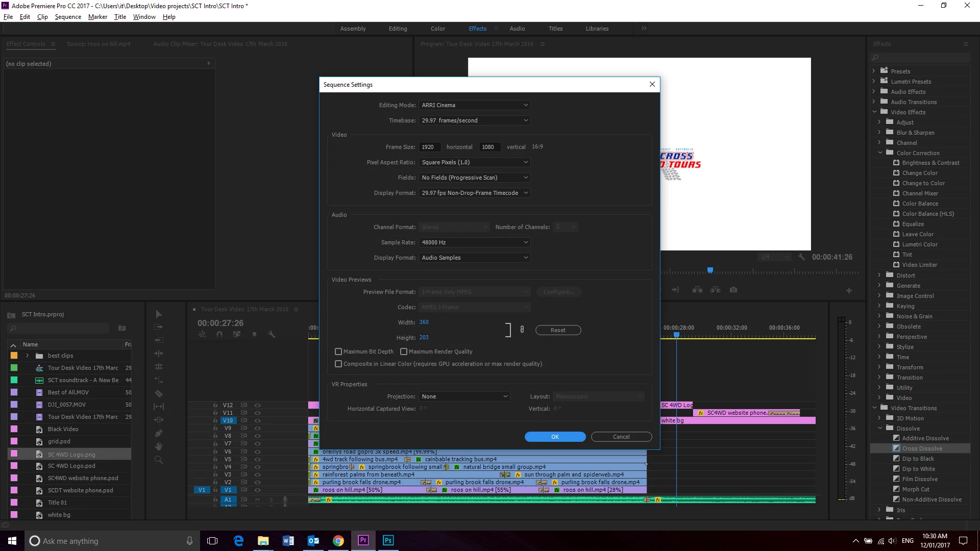Pick the Hand tool
The image size is (980, 551).
159,446
